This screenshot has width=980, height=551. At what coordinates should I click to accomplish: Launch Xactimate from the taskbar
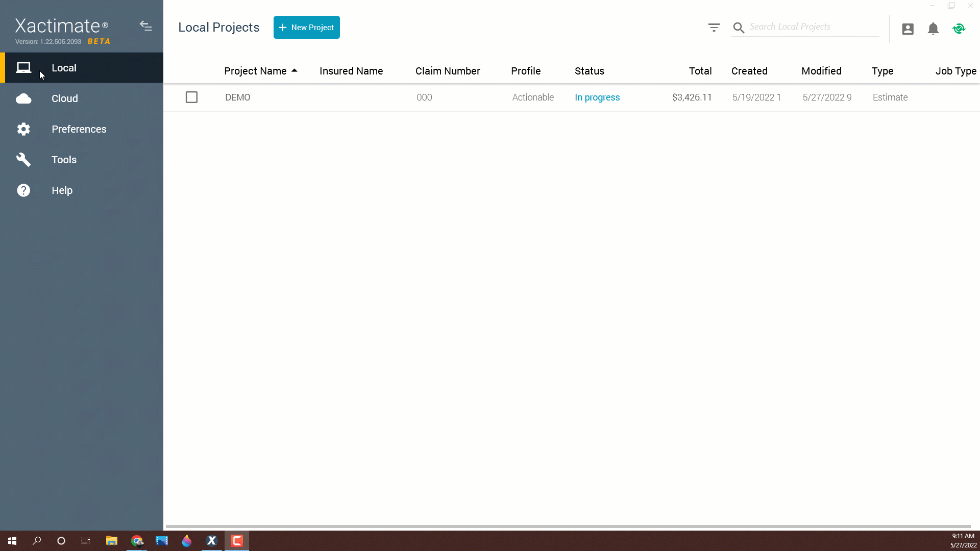(x=212, y=541)
